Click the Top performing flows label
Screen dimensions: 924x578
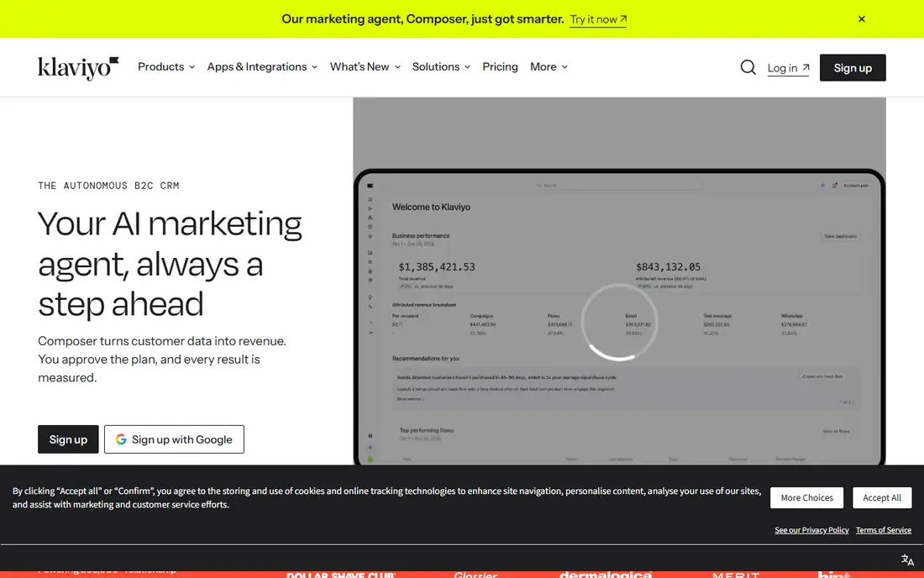click(x=427, y=430)
